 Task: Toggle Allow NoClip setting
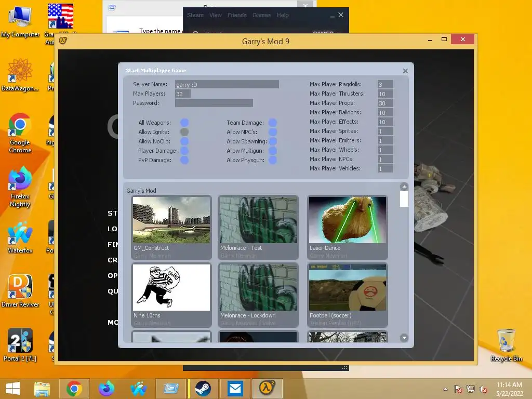click(x=184, y=141)
